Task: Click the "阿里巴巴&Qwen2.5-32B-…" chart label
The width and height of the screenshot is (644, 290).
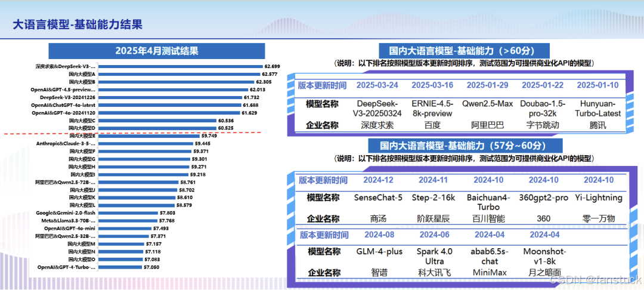Action: click(x=66, y=236)
